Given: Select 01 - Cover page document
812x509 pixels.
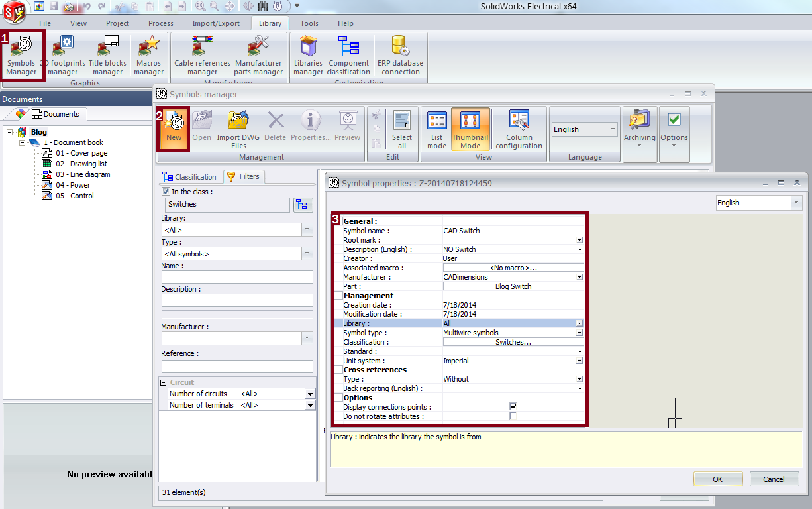Looking at the screenshot, I should (81, 153).
